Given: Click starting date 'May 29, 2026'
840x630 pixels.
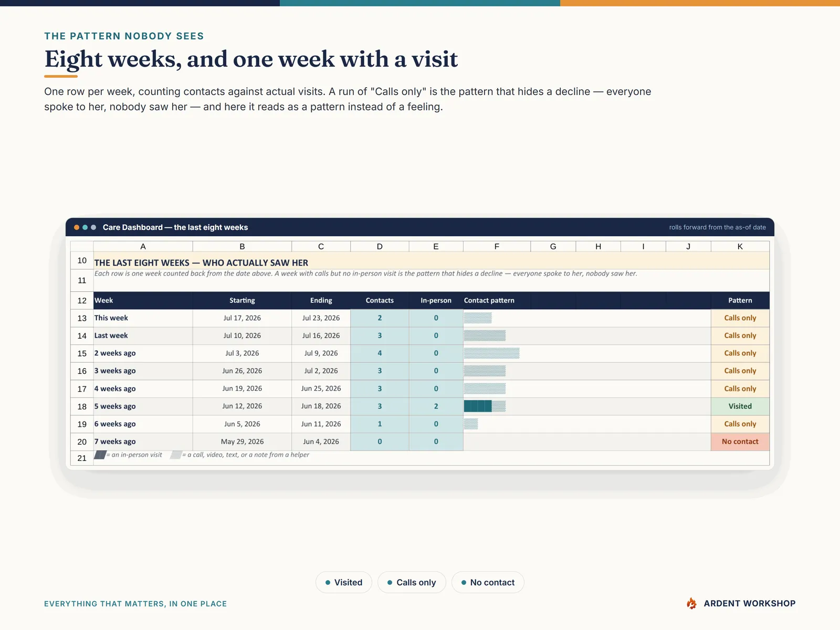Looking at the screenshot, I should pyautogui.click(x=242, y=442).
